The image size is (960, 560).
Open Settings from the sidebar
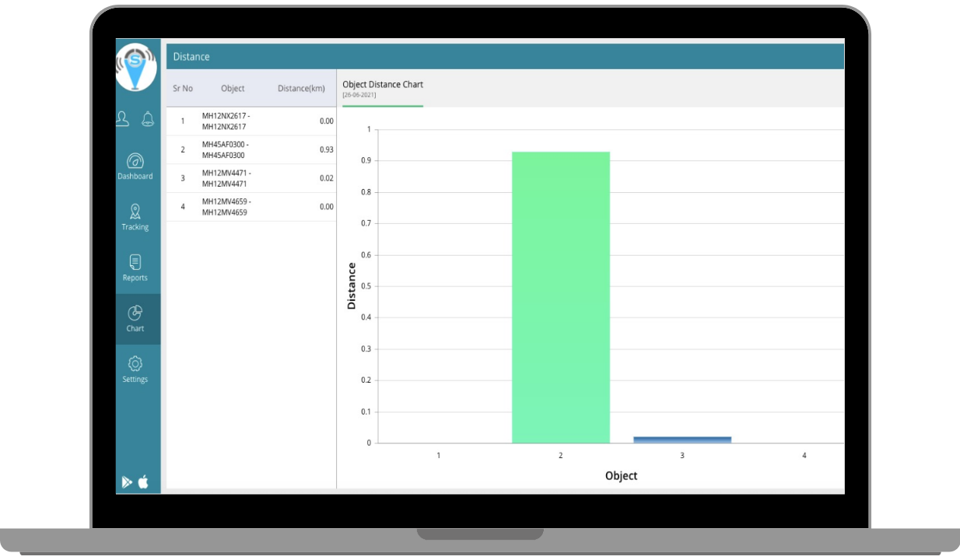click(135, 369)
